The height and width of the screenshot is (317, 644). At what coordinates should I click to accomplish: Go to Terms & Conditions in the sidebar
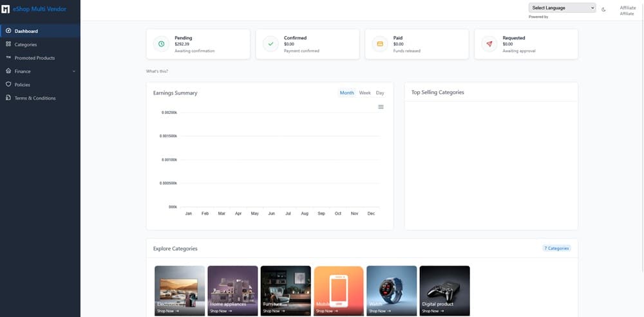(x=35, y=98)
